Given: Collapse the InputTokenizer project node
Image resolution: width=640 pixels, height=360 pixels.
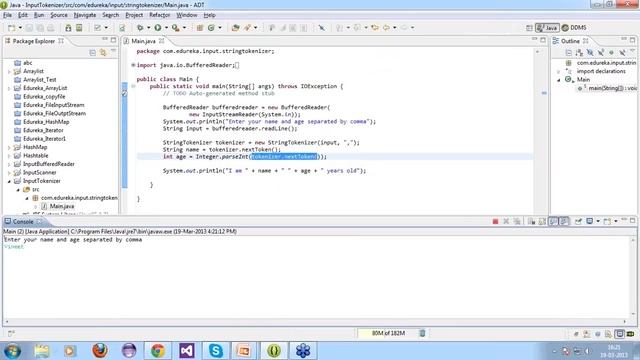Looking at the screenshot, I should click(x=9, y=181).
